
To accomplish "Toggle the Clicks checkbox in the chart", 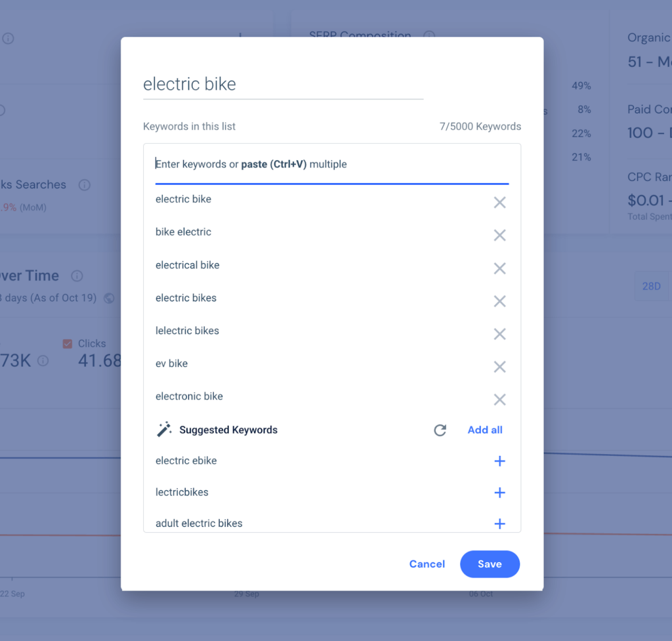I will 67,344.
